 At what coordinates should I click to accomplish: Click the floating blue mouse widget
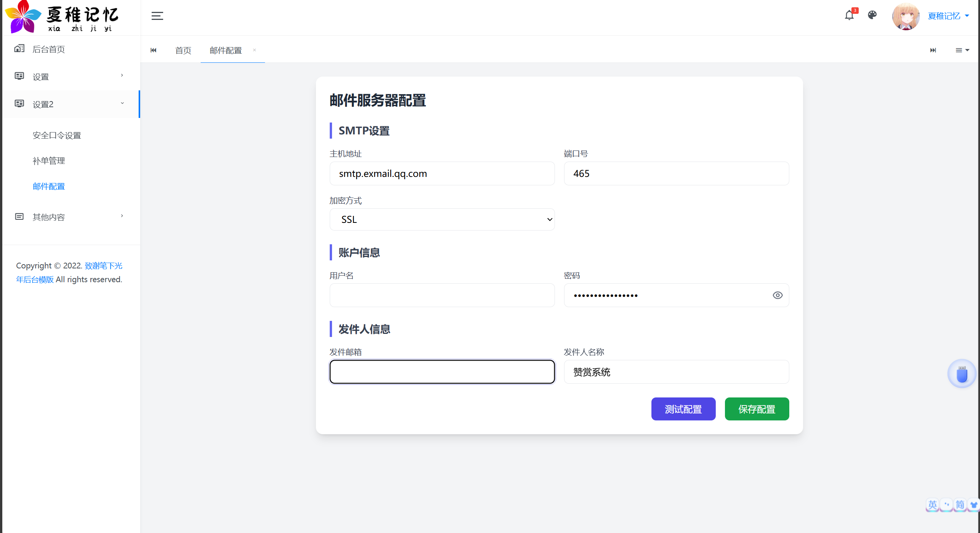click(x=961, y=374)
